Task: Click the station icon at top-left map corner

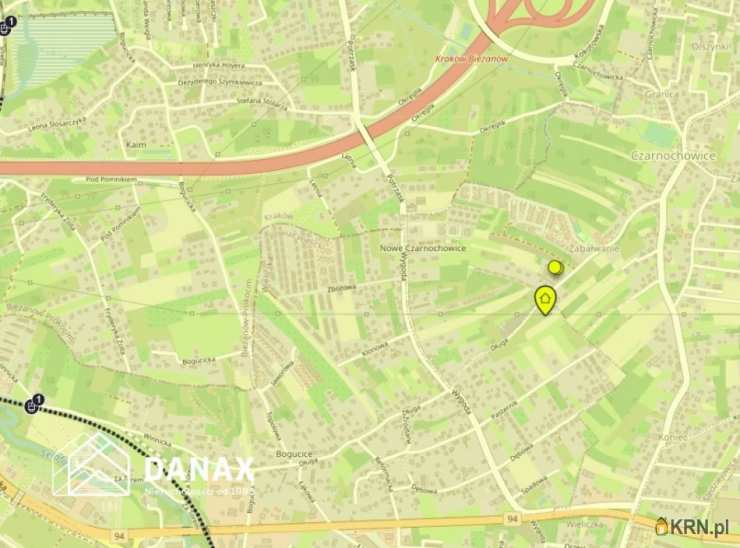Action: click(7, 25)
